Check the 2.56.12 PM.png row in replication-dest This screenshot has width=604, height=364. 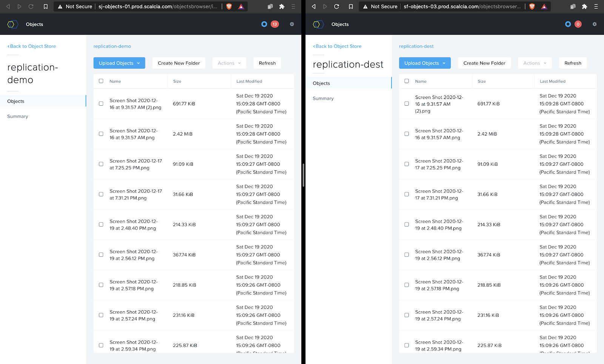click(x=407, y=254)
